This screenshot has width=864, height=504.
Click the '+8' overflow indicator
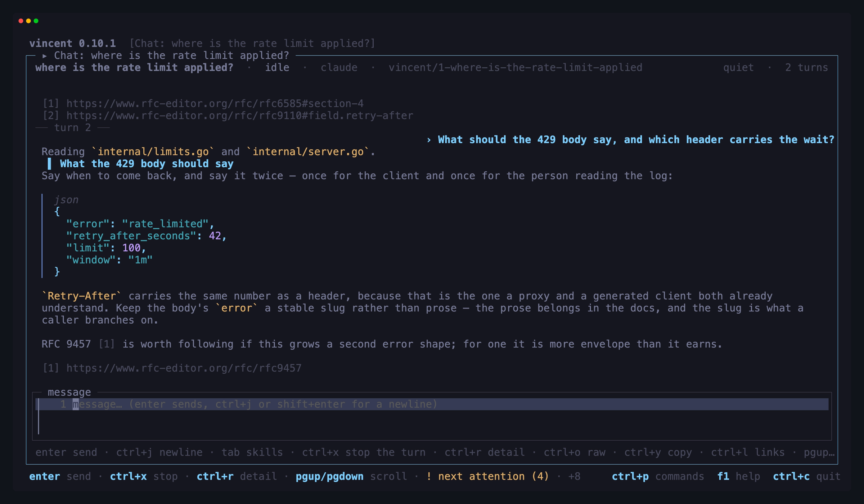[574, 476]
